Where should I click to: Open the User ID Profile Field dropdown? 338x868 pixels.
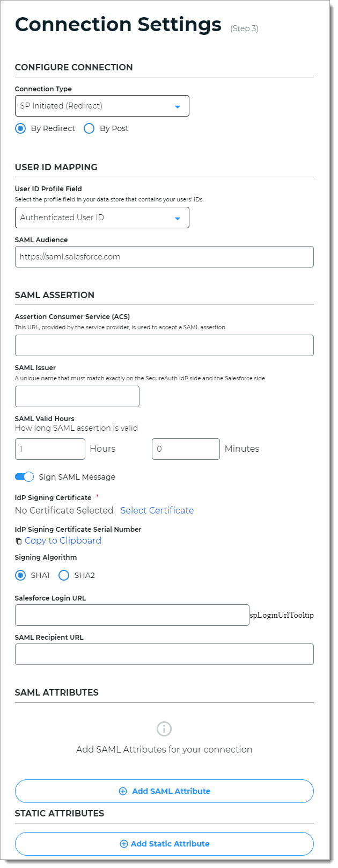[x=102, y=218]
